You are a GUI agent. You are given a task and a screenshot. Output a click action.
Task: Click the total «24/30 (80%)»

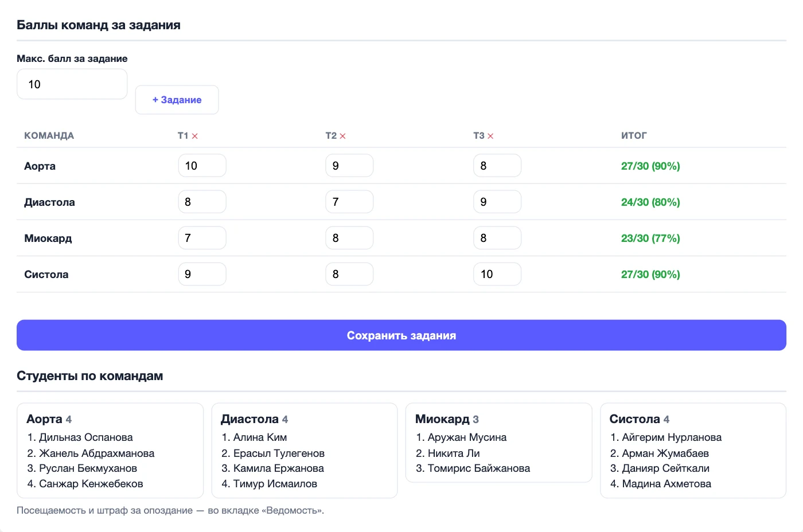pyautogui.click(x=650, y=202)
